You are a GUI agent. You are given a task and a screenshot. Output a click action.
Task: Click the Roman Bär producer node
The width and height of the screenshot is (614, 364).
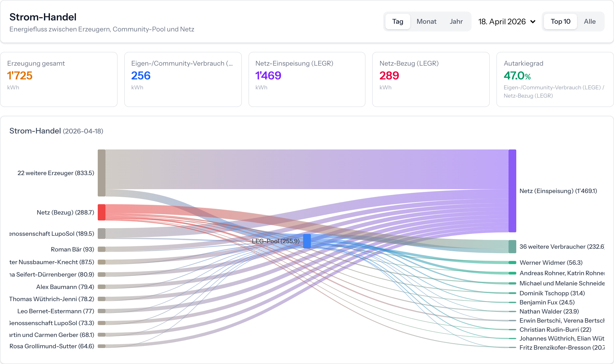click(102, 249)
